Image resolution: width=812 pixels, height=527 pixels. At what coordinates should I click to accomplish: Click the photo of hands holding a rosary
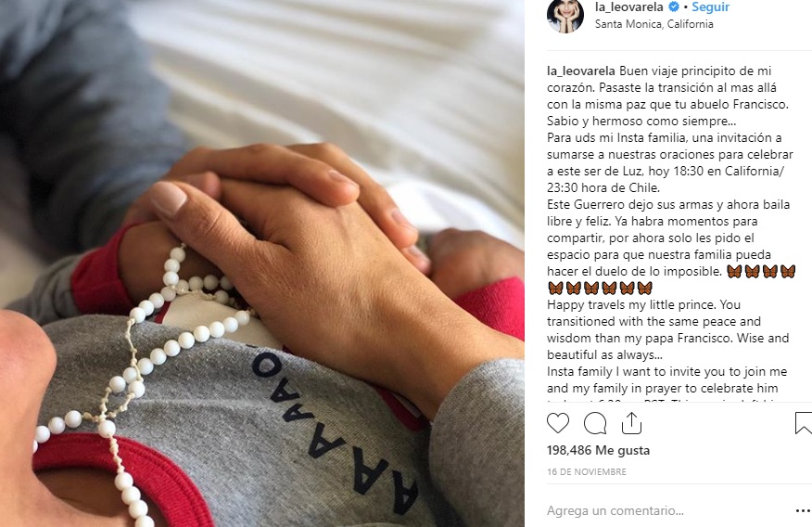pyautogui.click(x=262, y=263)
